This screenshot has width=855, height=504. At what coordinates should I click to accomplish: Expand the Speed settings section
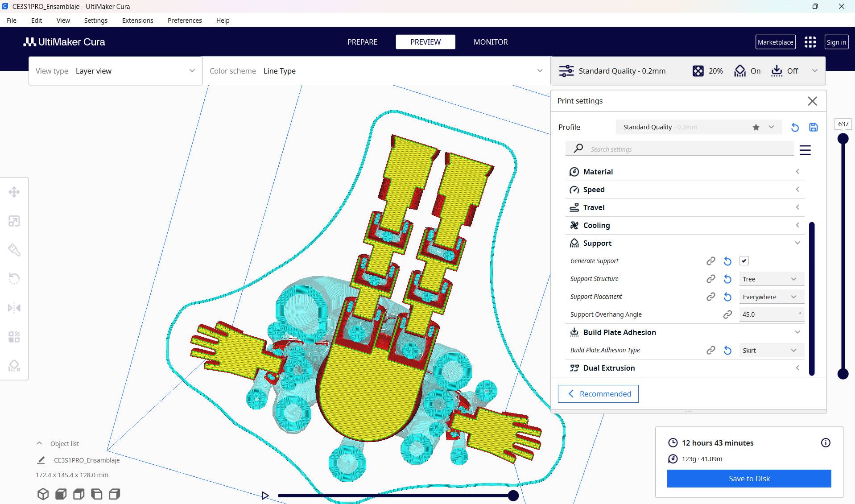pos(685,190)
